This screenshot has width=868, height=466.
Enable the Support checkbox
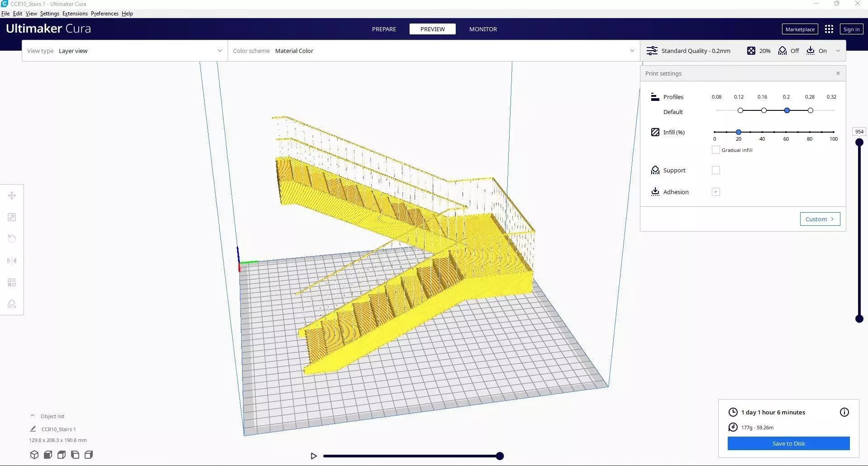[x=715, y=170]
